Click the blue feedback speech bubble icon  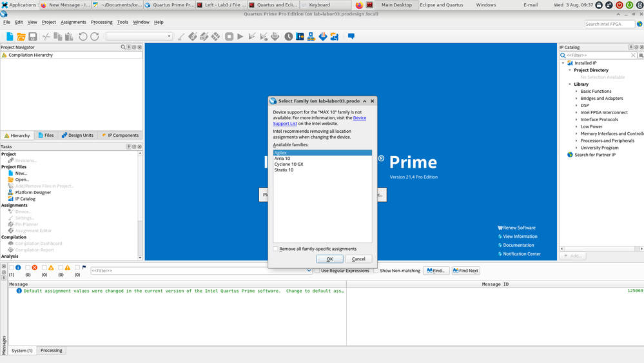tap(351, 36)
